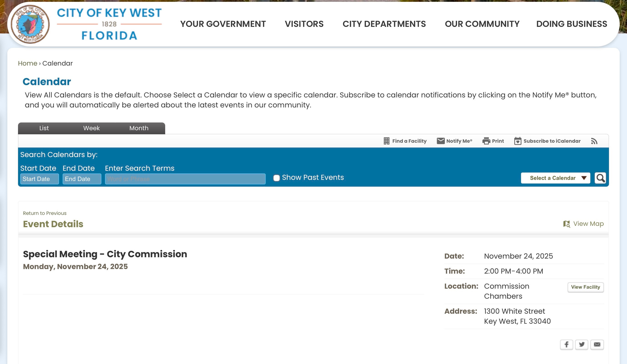Click the Enter Search Terms field
Screen dimensions: 627x364
click(185, 179)
